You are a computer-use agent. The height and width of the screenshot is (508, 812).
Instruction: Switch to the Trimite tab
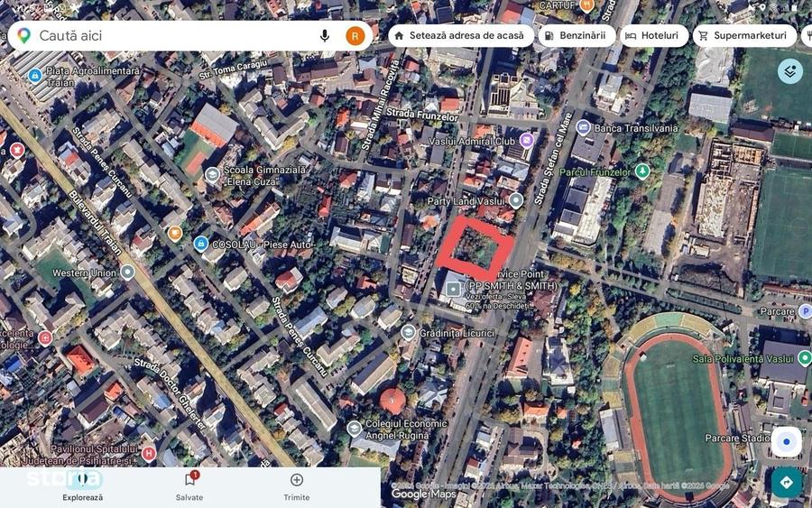[x=297, y=487]
